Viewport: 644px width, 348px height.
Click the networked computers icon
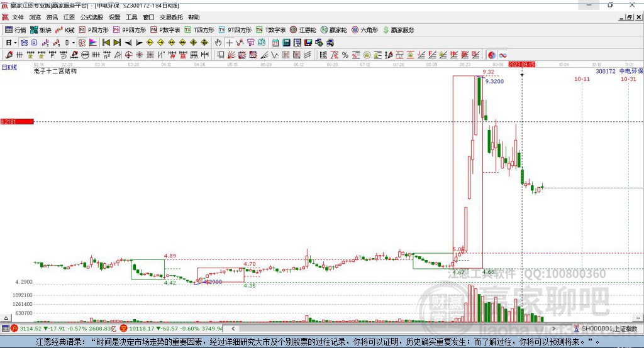(319, 43)
